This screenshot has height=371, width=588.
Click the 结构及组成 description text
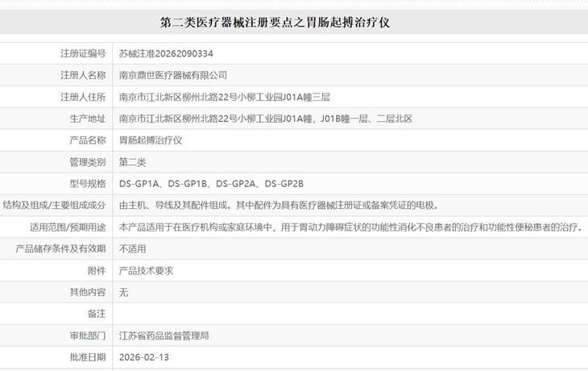pos(279,205)
